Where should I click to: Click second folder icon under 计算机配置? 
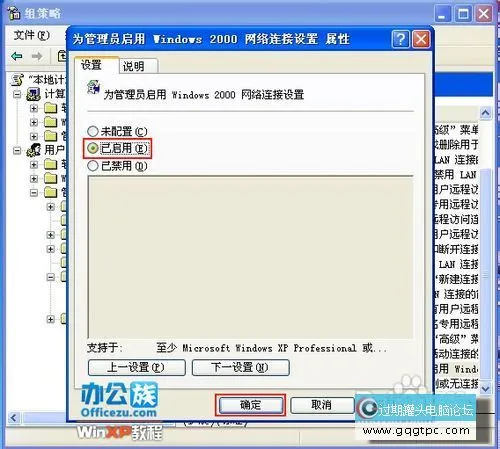(51, 122)
